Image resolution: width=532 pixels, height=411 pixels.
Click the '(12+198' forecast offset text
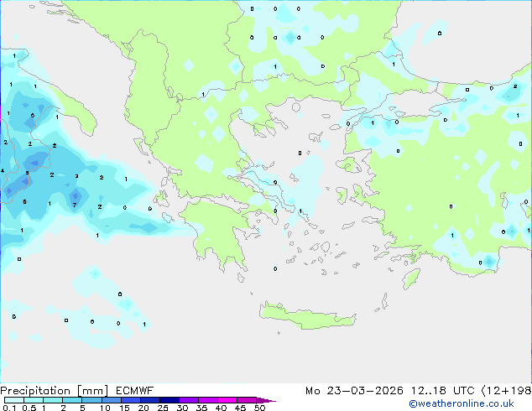point(507,391)
